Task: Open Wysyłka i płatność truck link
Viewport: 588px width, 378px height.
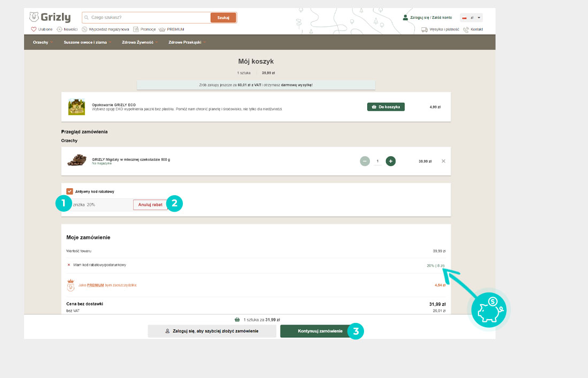Action: tap(440, 29)
